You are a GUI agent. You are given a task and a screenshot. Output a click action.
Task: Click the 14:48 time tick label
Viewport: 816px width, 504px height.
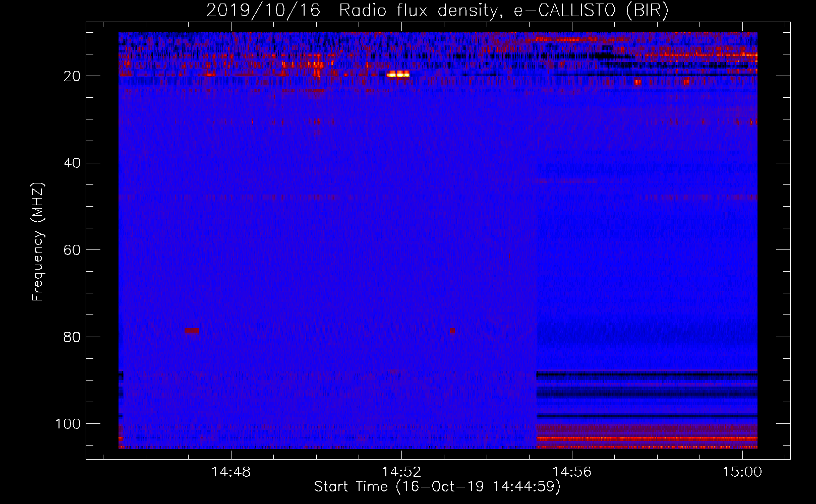(231, 472)
